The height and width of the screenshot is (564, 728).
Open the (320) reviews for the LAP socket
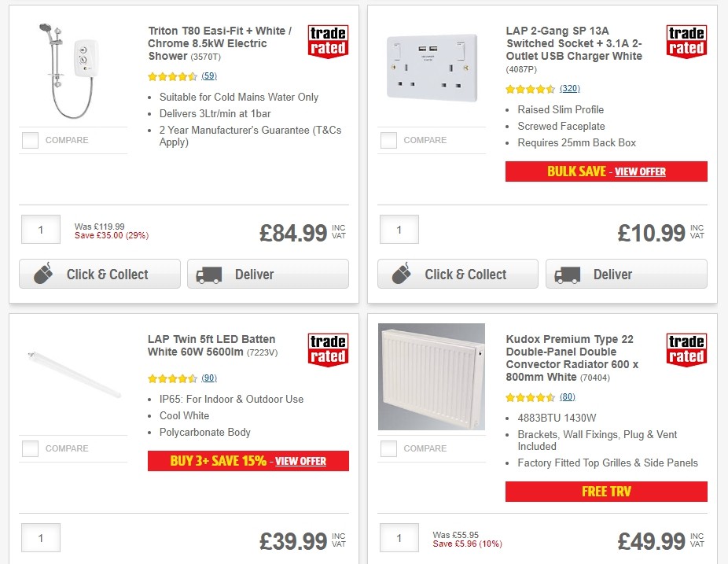569,89
